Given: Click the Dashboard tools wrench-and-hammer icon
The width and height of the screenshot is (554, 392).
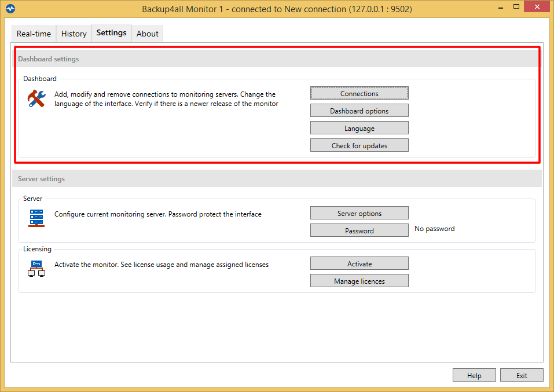Looking at the screenshot, I should coord(36,98).
